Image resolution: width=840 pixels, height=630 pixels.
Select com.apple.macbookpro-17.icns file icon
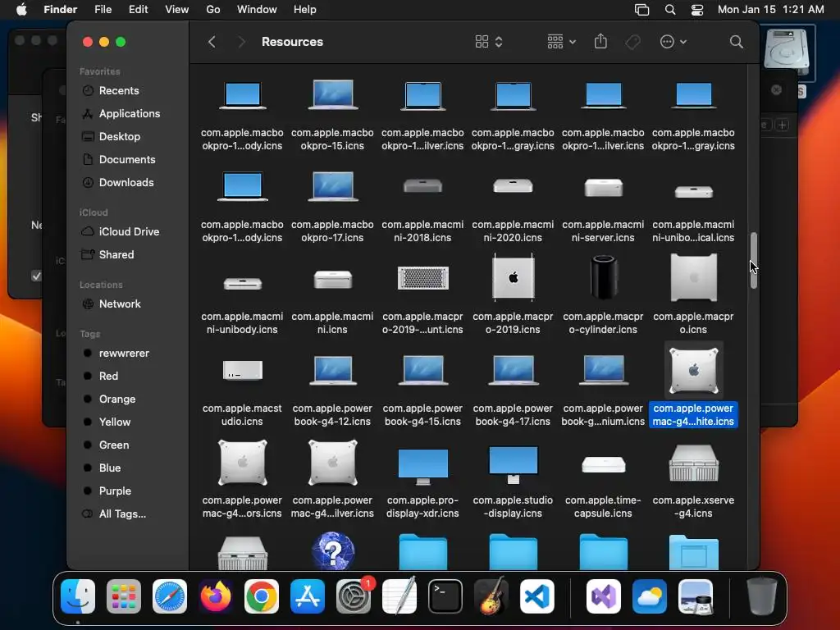tap(333, 186)
